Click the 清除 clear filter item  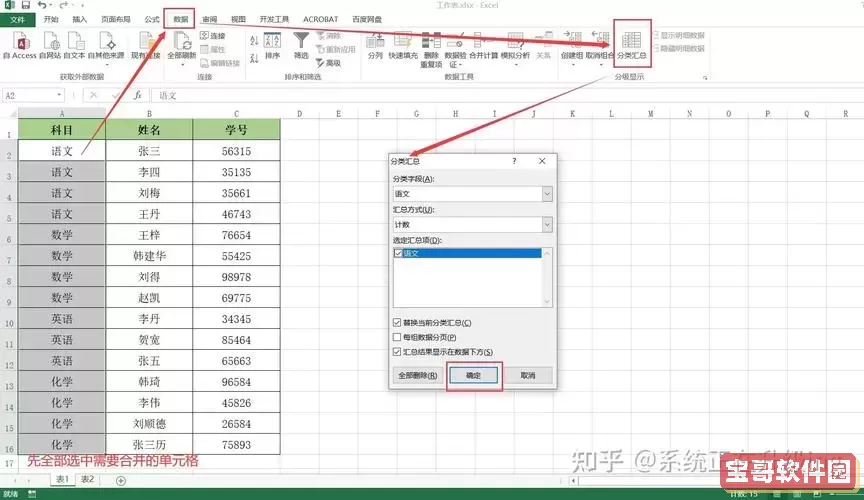pyautogui.click(x=328, y=36)
